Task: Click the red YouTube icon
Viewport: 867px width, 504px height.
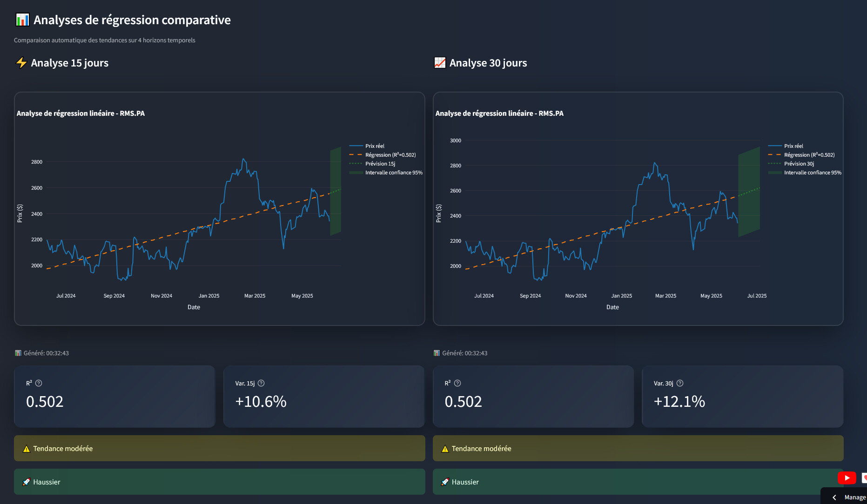Action: (x=847, y=477)
